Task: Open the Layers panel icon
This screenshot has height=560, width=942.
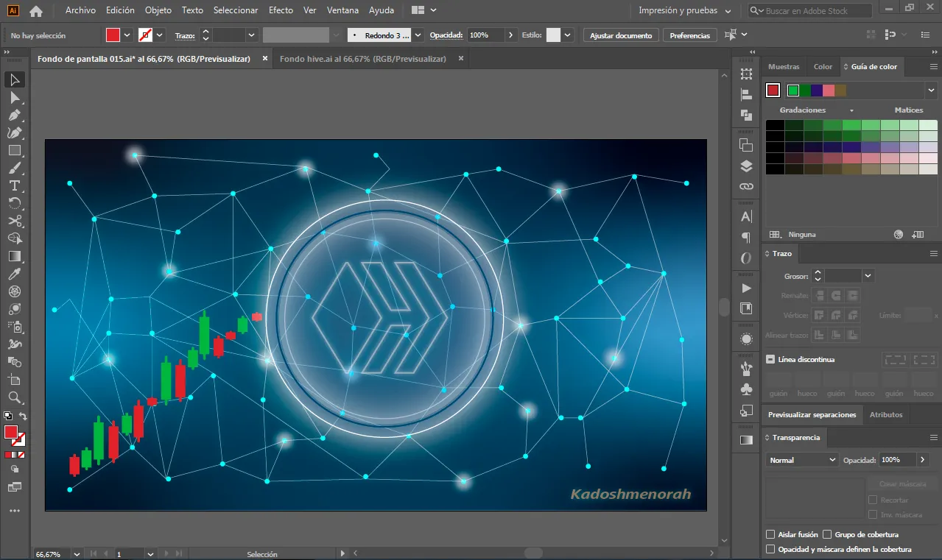Action: click(746, 166)
